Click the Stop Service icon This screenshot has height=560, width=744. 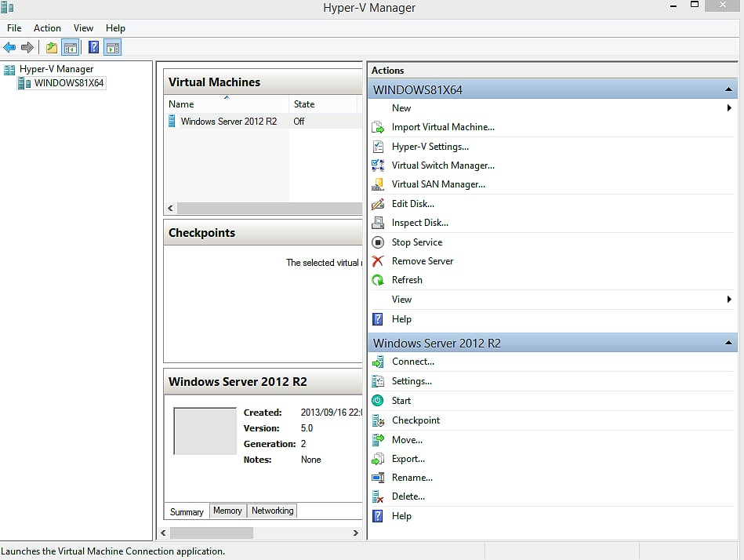[378, 242]
